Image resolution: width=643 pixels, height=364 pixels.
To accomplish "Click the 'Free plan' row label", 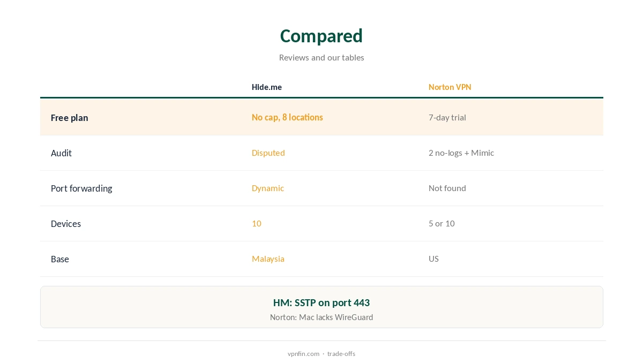I will coord(70,118).
